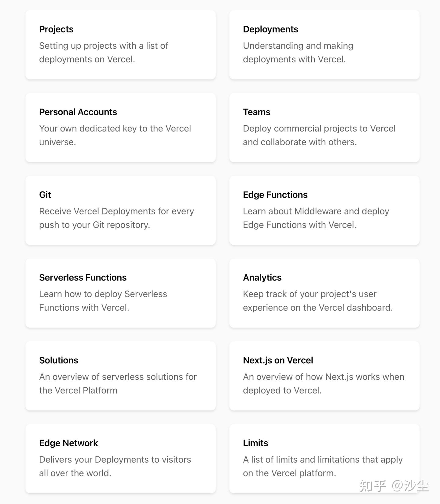Click the 'Understanding and making deployments' description text

click(x=298, y=52)
